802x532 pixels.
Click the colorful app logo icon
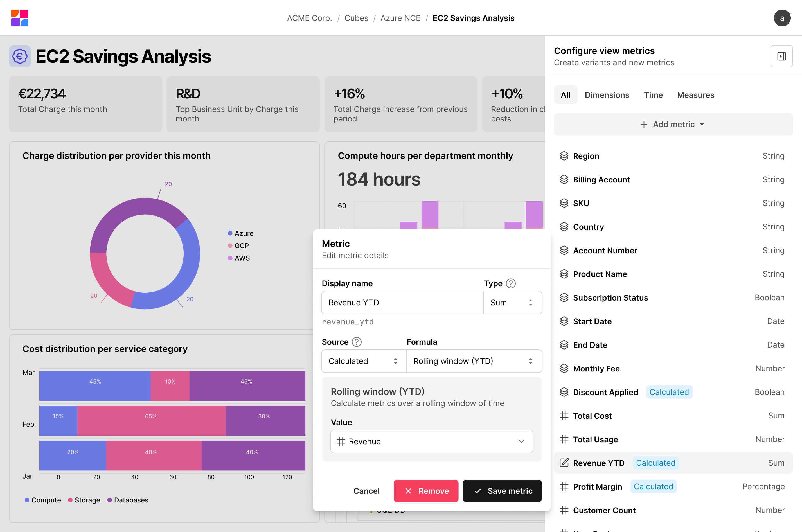coord(20,18)
